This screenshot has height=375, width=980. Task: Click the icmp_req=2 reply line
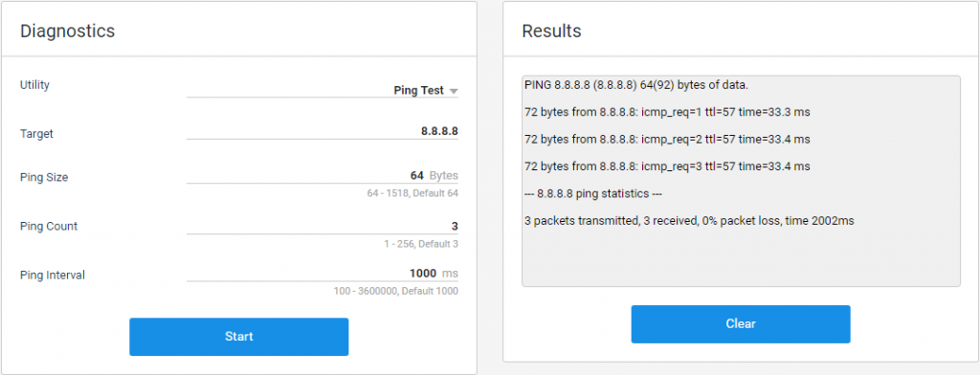click(667, 140)
